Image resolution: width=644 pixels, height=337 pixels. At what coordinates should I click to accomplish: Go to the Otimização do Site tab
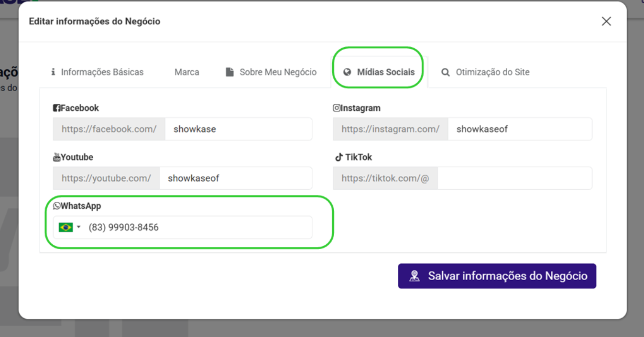(x=485, y=72)
